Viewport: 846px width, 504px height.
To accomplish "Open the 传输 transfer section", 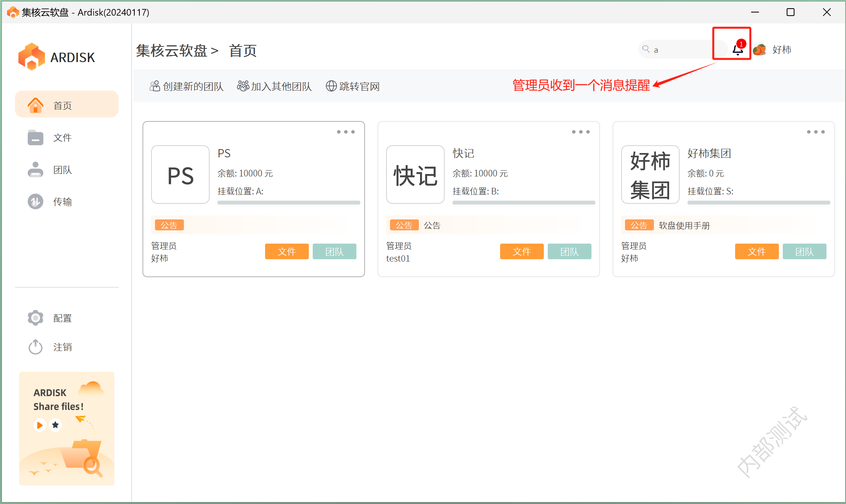I will [62, 202].
